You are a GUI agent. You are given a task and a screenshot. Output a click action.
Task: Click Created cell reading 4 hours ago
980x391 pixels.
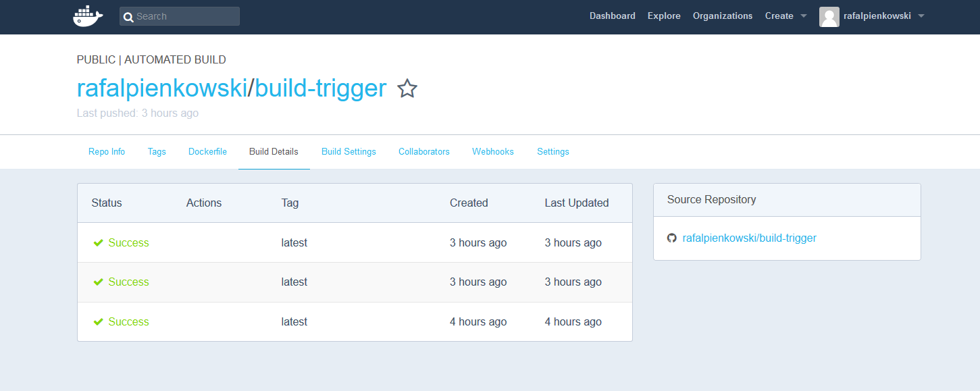[478, 322]
